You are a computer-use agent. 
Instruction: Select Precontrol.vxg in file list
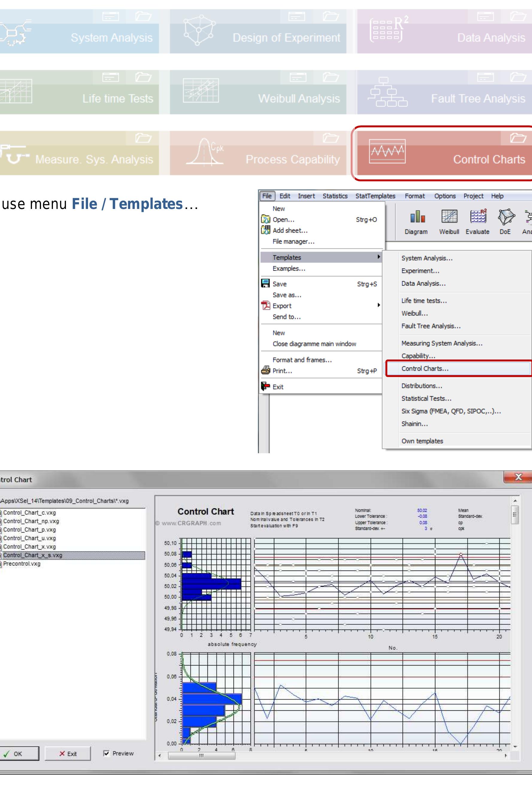[22, 563]
